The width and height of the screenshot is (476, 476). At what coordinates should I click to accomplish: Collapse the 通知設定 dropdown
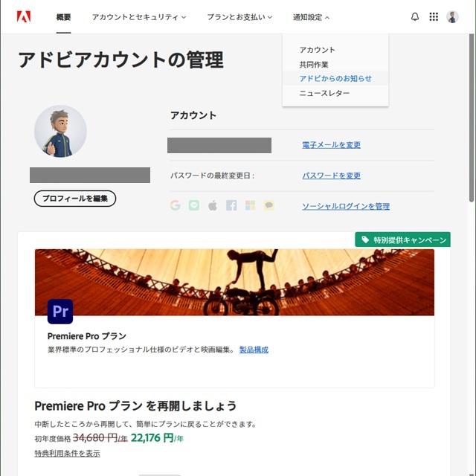(x=311, y=17)
